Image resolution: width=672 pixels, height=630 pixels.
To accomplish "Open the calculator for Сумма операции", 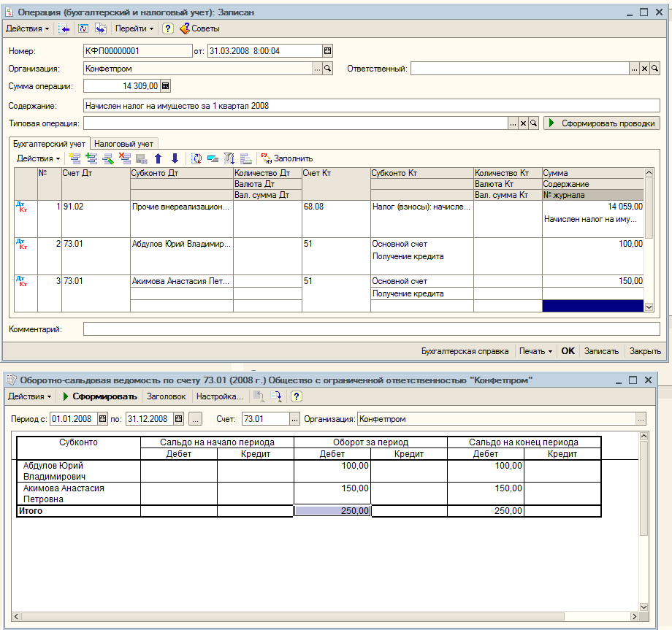I will [165, 86].
